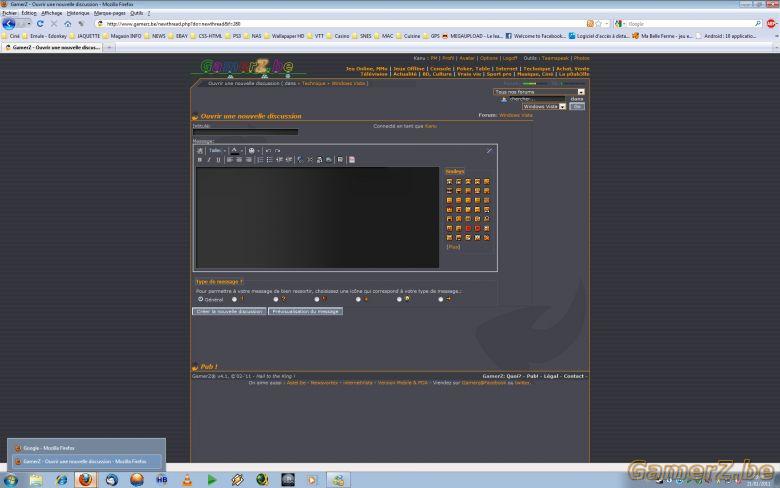Increase the indent of message text
The height and width of the screenshot is (488, 780).
pos(289,160)
